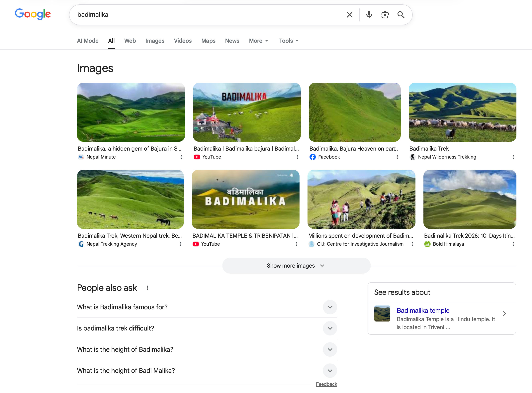Screen dimensions: 532x393
Task: Clear the search query with the X icon
Action: (x=349, y=15)
